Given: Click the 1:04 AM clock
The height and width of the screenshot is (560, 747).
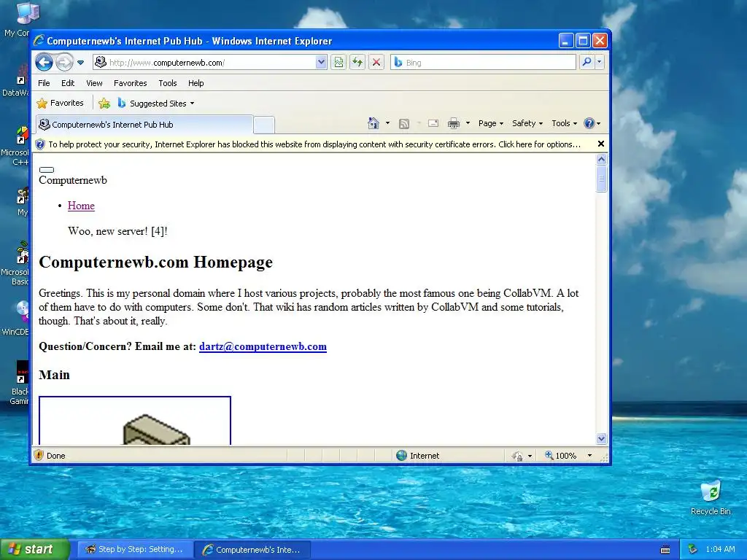Looking at the screenshot, I should tap(720, 550).
